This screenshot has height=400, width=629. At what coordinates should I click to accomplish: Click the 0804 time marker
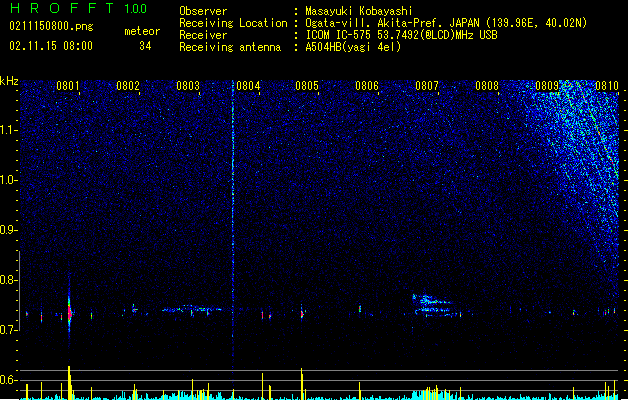[x=248, y=86]
